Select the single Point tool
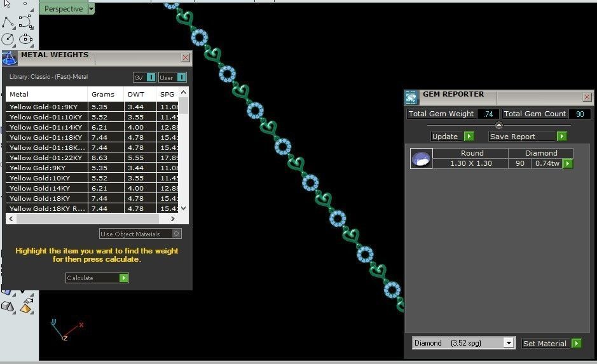 [x=25, y=4]
